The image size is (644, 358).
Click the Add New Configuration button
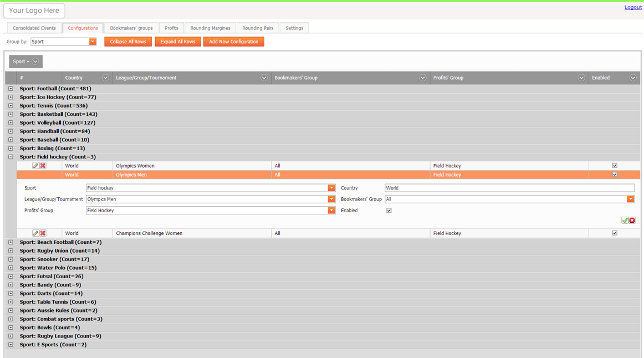(233, 42)
